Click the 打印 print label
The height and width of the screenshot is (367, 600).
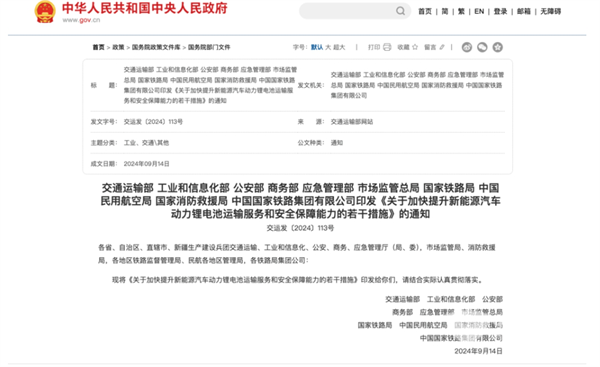coord(374,47)
